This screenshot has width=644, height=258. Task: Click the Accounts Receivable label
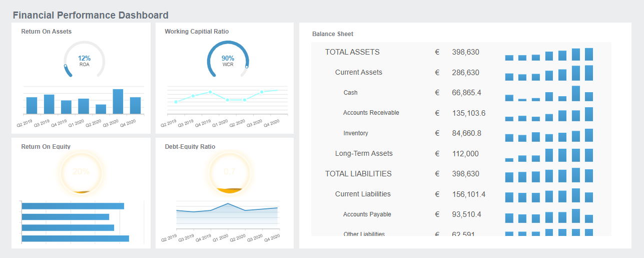371,113
